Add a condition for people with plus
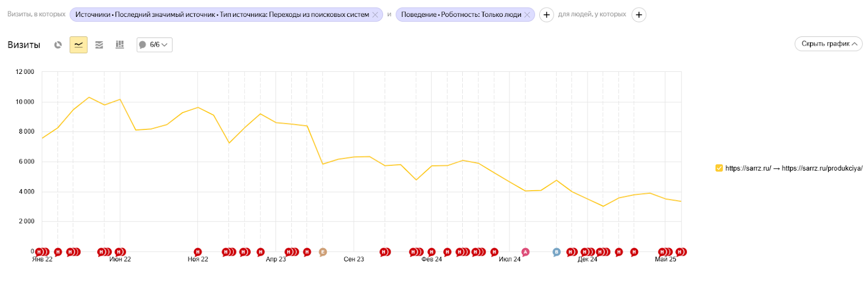The height and width of the screenshot is (282, 868). (639, 15)
